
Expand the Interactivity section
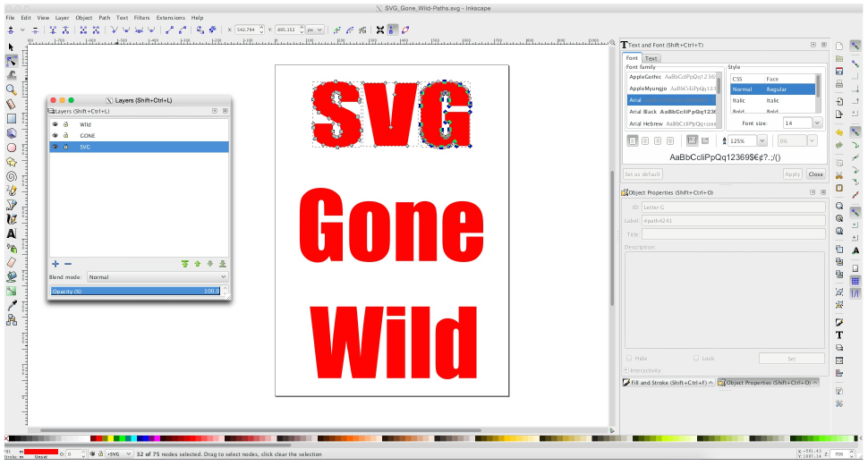(626, 370)
